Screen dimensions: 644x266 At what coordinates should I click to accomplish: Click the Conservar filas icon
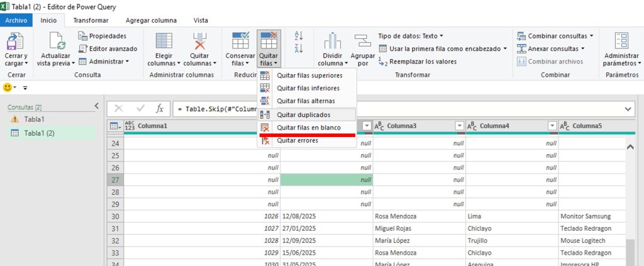(240, 41)
